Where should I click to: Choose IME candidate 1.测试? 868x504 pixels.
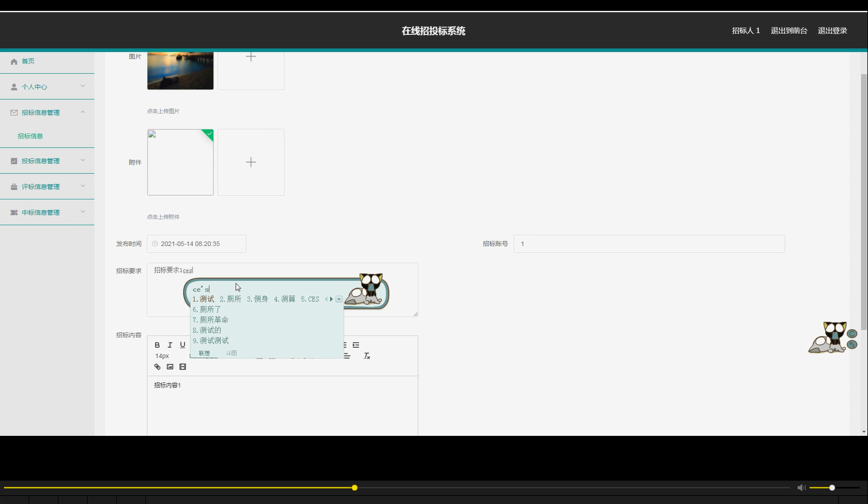(x=203, y=299)
